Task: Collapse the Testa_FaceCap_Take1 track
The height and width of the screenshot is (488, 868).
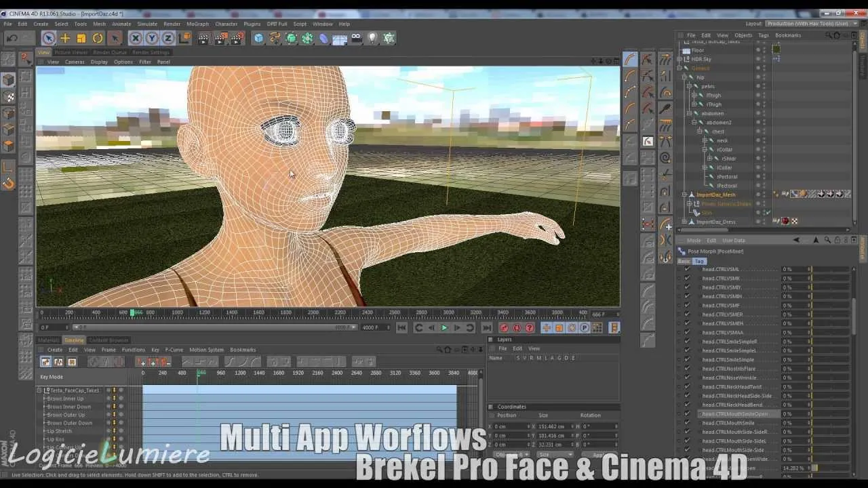Action: [x=39, y=390]
